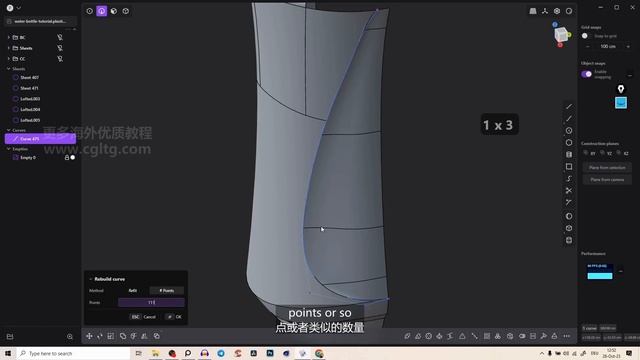Choose the Refit method option
The image size is (640, 360).
(133, 290)
